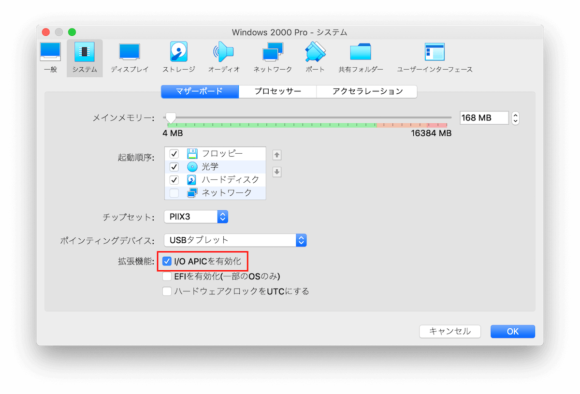The image size is (580, 394).
Task: Open the ポインティングデバイス USBタブレット dropdown
Action: [235, 240]
